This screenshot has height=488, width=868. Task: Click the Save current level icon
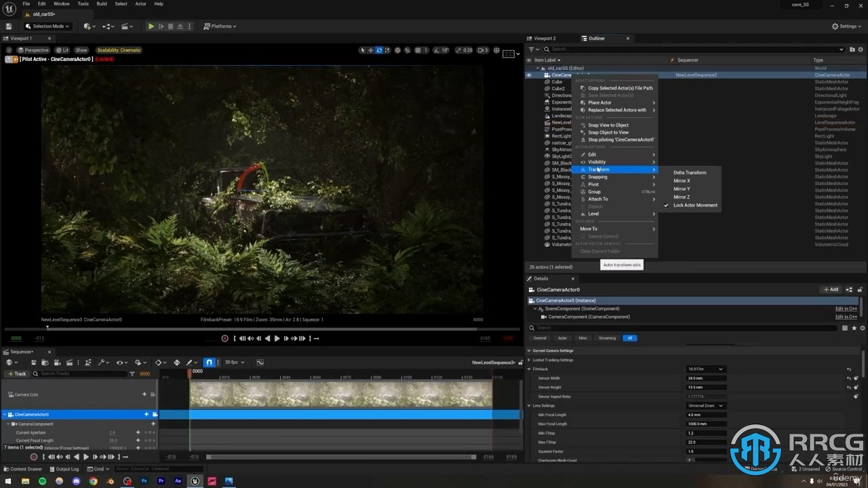(9, 26)
